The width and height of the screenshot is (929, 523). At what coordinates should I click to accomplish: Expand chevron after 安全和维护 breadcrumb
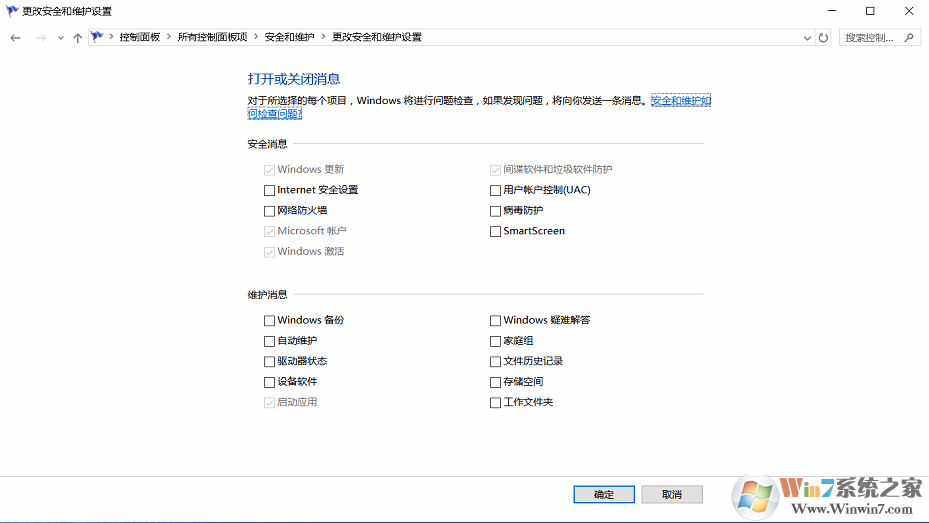tap(323, 37)
